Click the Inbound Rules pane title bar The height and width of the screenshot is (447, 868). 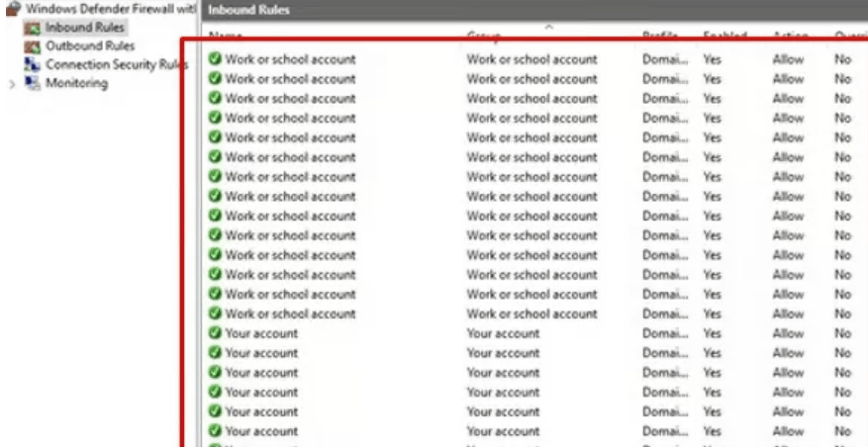click(534, 10)
